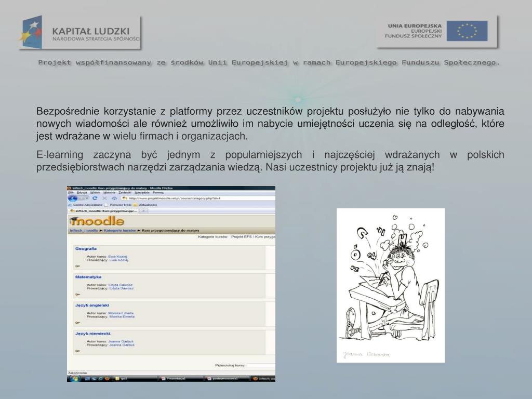Click the Firefox home icon
The image size is (532, 399).
(x=114, y=198)
